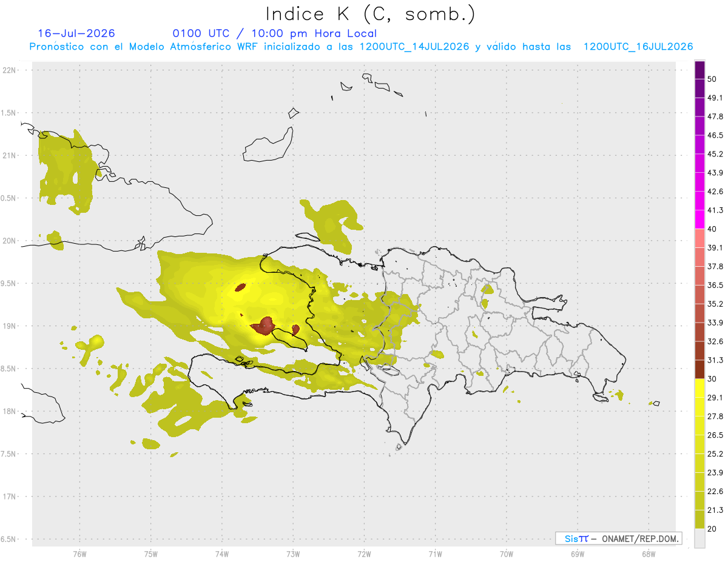The image size is (728, 562).
Task: Click the initialization time "1200UTC_14JUL2026"
Action: 414,47
